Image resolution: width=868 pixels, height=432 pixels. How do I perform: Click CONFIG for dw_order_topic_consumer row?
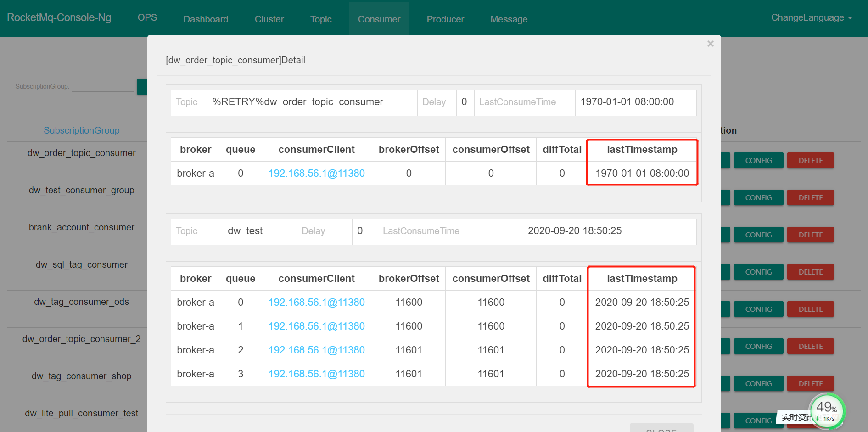758,161
